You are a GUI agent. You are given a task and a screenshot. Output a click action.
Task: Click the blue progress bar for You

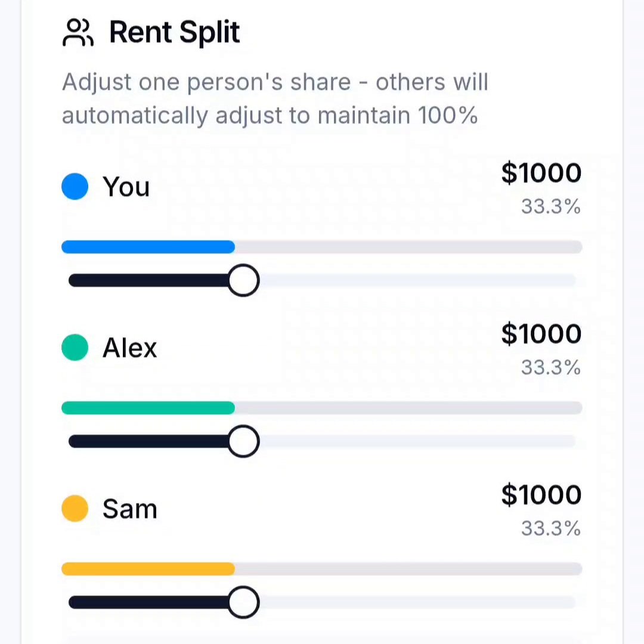pyautogui.click(x=321, y=247)
